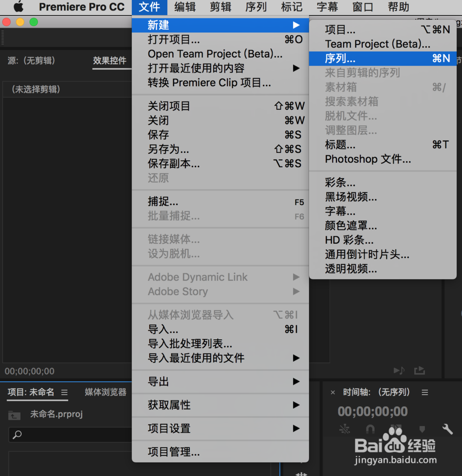This screenshot has height=476, width=462.
Task: Choose 导入... menu item
Action: point(220,329)
